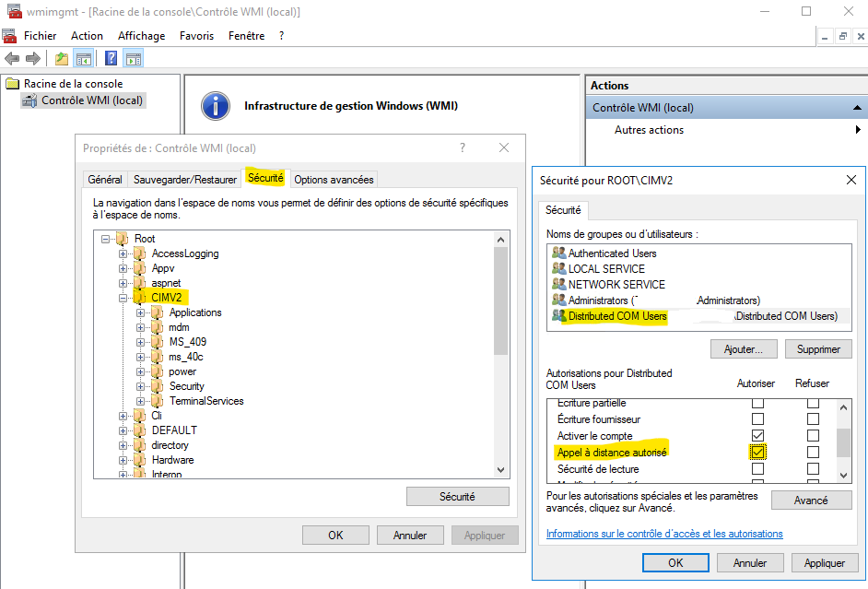Click the wmimgmt console icon in menu bar
Screen dimensions: 868x589
coord(9,36)
